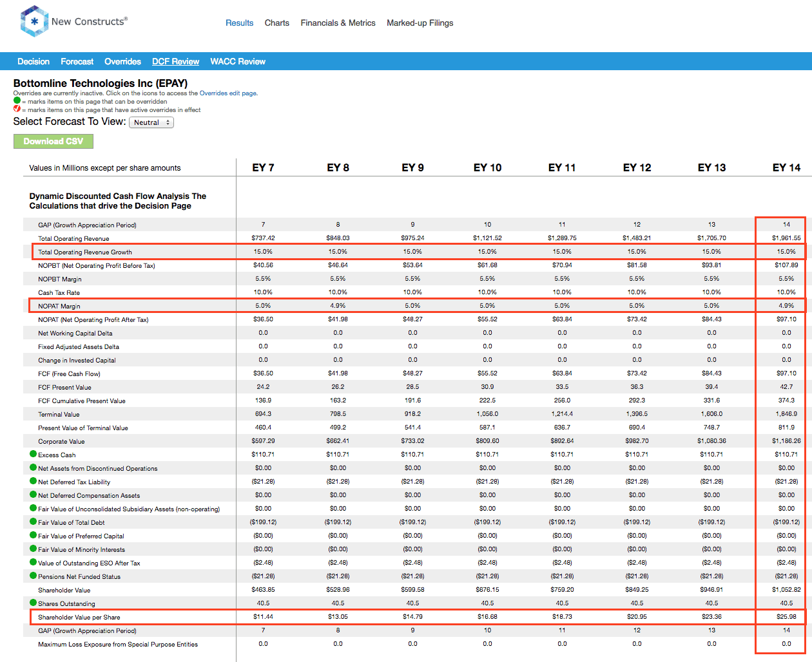812x662 pixels.
Task: Click override dot for Fair Value of Minority Interests
Action: (x=34, y=549)
